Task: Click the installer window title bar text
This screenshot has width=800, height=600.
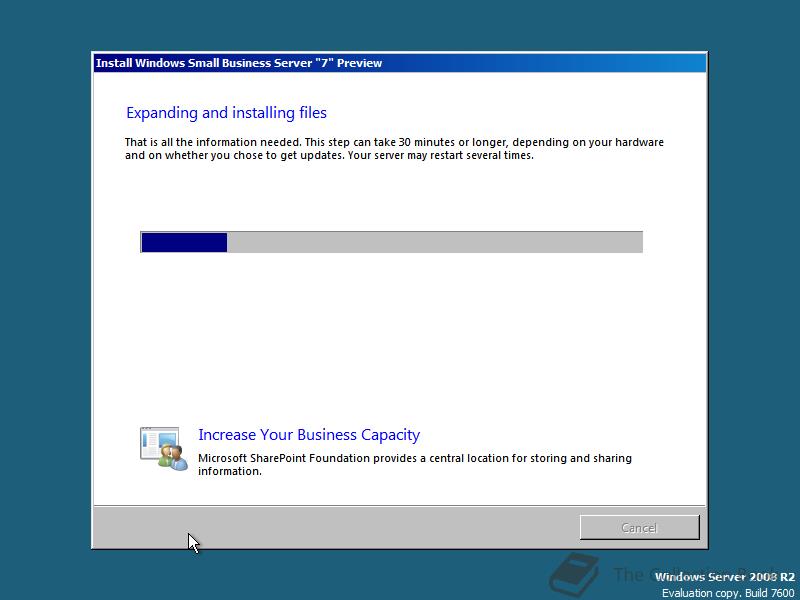Action: [x=239, y=63]
